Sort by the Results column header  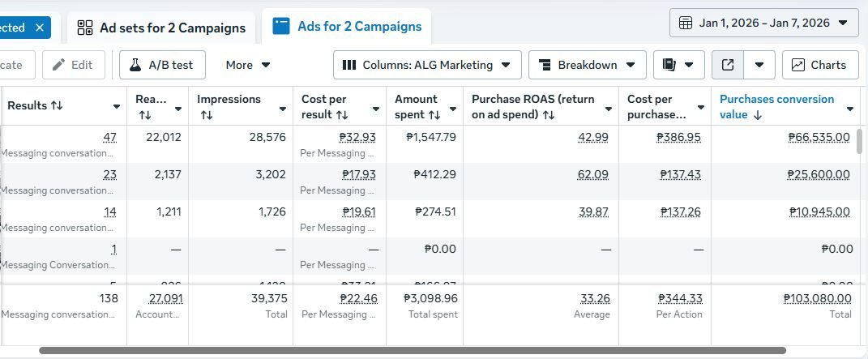pyautogui.click(x=35, y=106)
